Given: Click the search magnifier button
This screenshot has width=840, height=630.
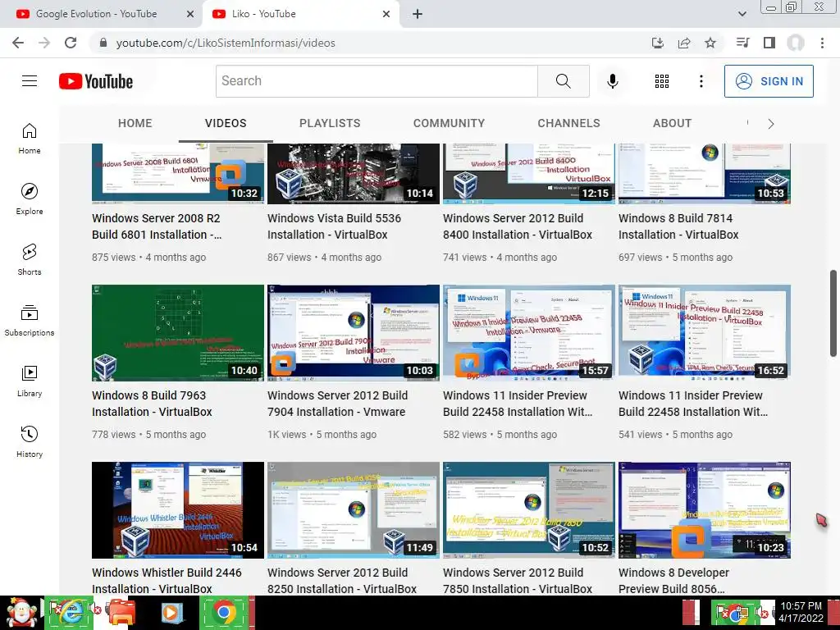Looking at the screenshot, I should click(563, 81).
